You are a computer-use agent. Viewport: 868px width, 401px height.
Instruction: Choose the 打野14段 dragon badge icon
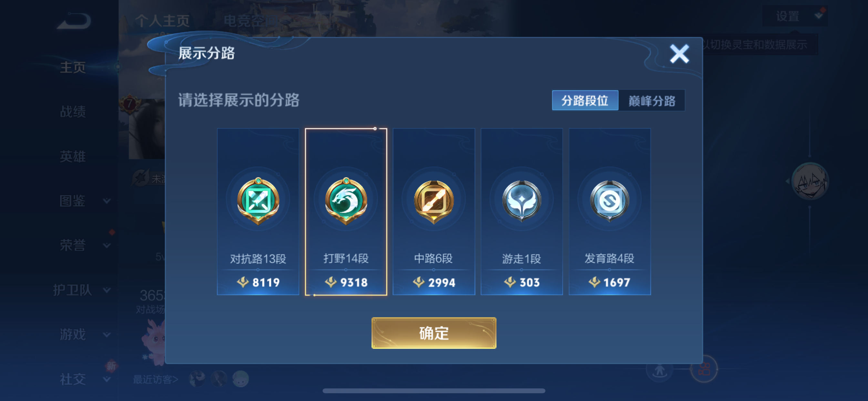[x=346, y=201]
